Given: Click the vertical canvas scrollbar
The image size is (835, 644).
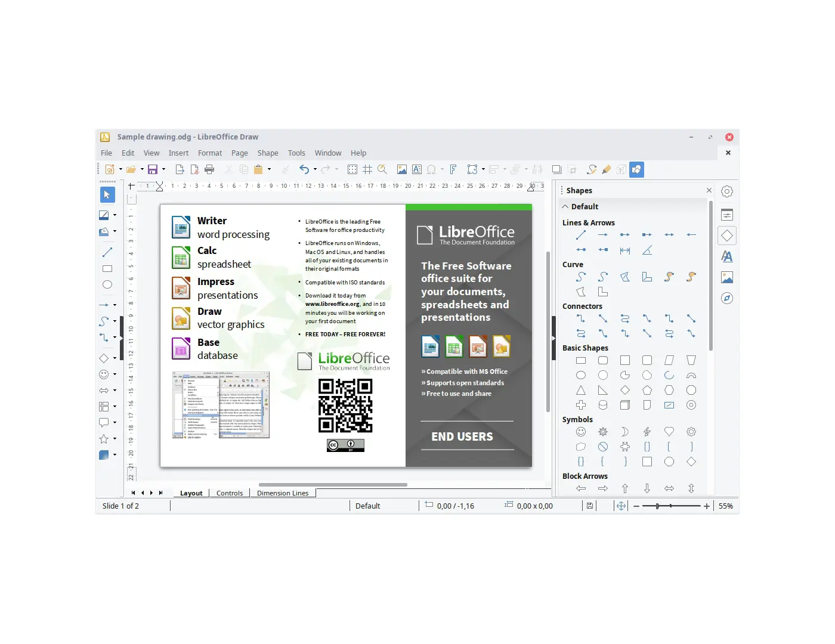Looking at the screenshot, I should click(548, 332).
